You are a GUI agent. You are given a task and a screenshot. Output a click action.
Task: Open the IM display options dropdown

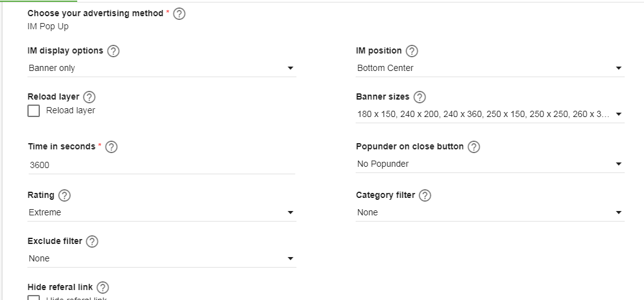pos(161,68)
